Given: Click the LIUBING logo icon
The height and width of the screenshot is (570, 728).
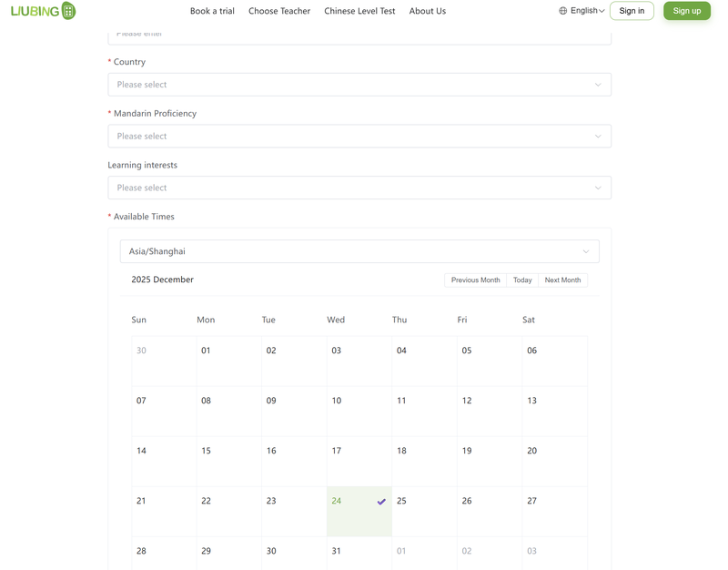Looking at the screenshot, I should (68, 11).
